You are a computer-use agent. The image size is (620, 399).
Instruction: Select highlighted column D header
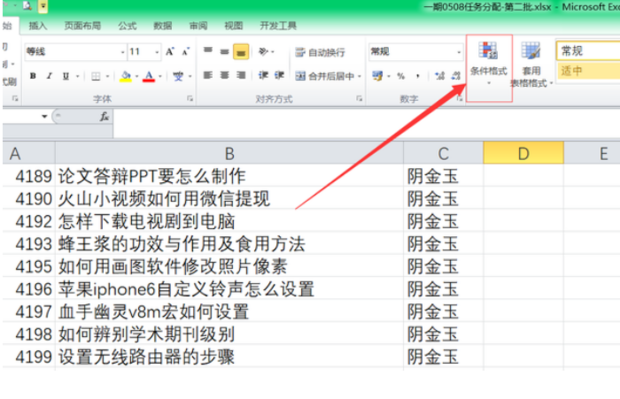523,153
